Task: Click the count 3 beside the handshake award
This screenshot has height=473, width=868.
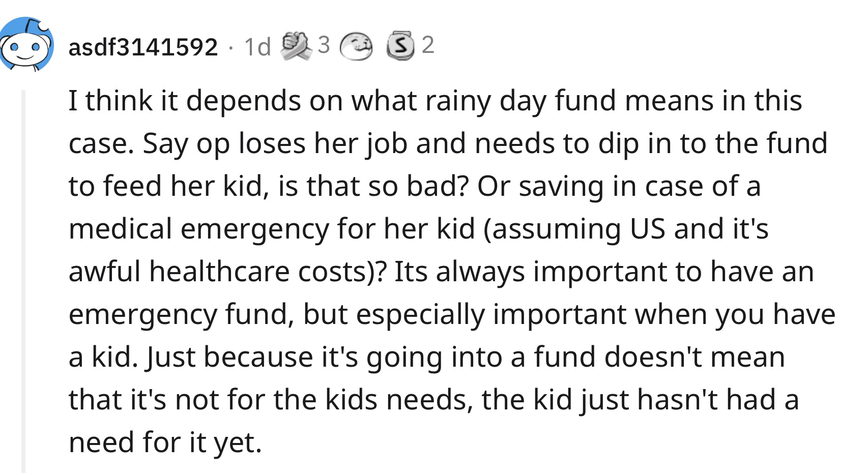Action: click(324, 45)
